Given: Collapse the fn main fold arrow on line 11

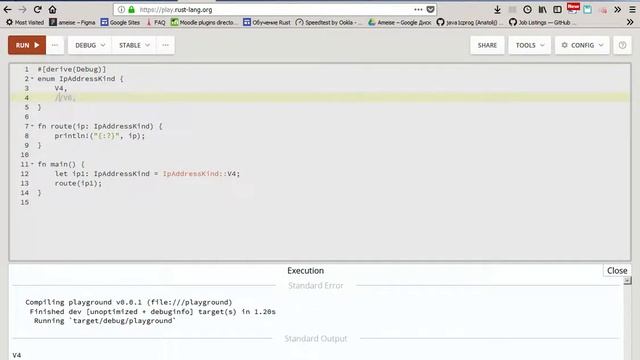Looking at the screenshot, I should point(32,164).
